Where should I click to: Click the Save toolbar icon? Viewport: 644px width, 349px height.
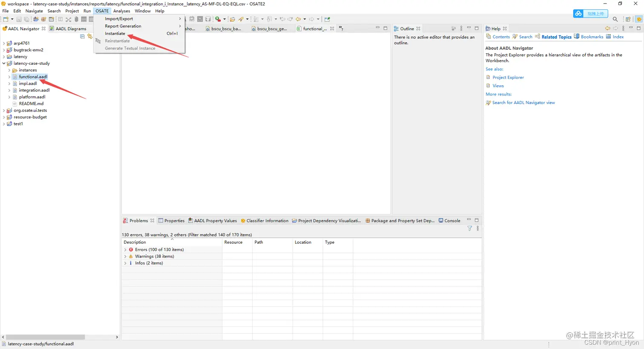point(19,19)
